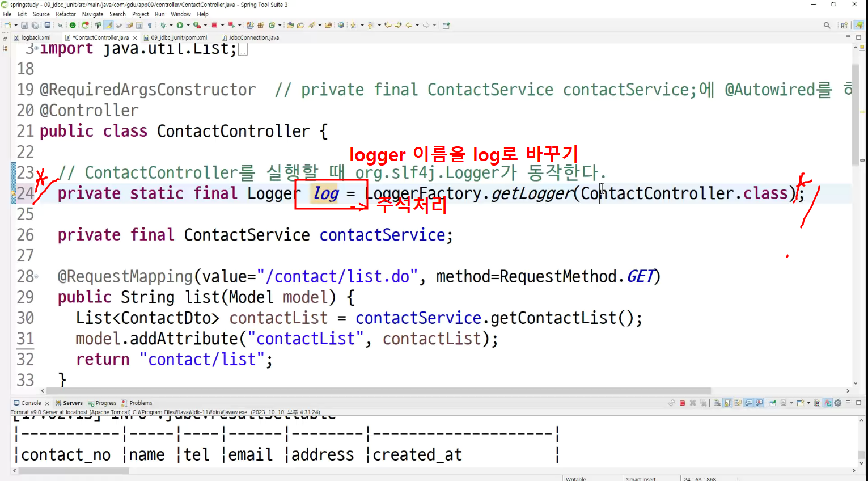The height and width of the screenshot is (481, 868).
Task: Click the Back navigation arrow icon
Action: [x=409, y=25]
